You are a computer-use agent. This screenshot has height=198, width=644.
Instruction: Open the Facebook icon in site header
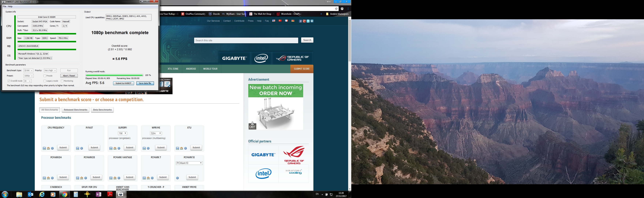(300, 21)
